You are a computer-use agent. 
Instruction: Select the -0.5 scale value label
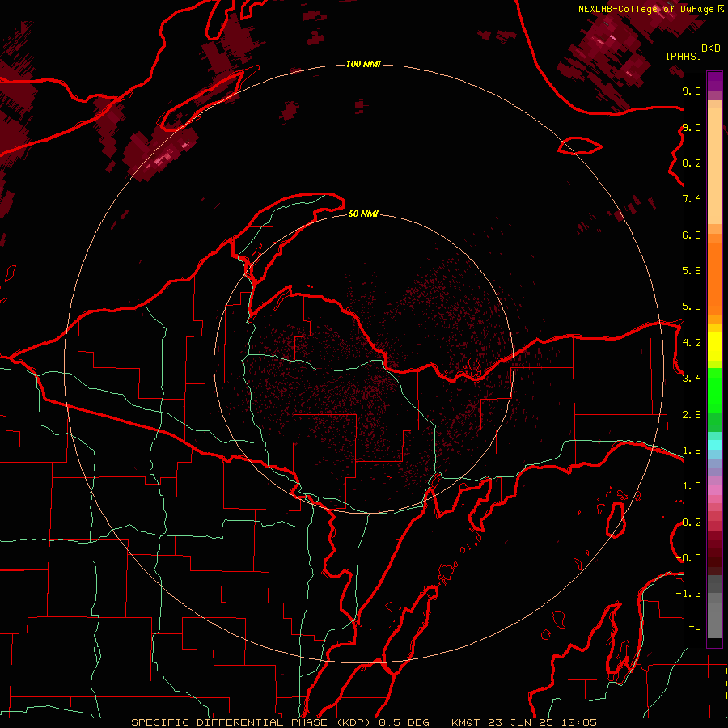[689, 558]
